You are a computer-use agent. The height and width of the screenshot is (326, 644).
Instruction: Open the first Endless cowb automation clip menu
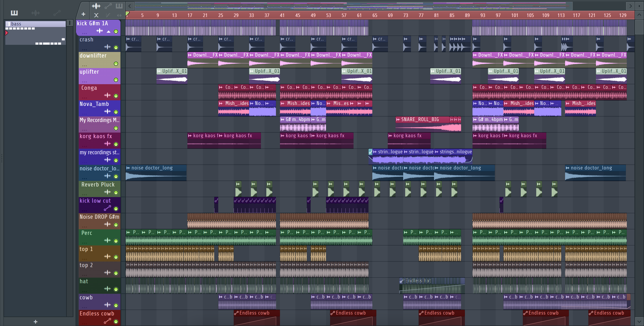click(x=236, y=313)
